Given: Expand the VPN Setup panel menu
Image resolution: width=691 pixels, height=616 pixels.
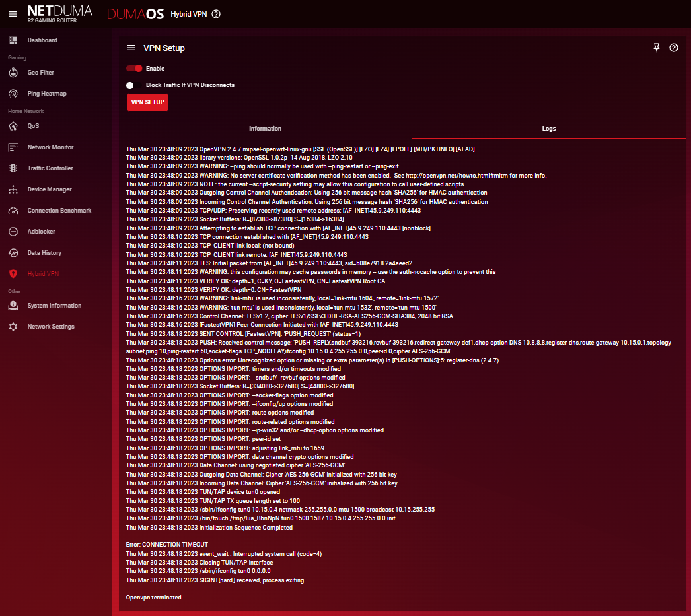Looking at the screenshot, I should click(x=131, y=48).
